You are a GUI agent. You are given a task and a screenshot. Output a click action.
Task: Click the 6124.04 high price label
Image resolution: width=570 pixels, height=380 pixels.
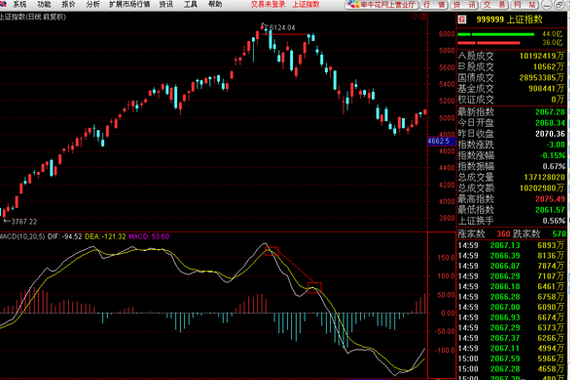tap(282, 28)
